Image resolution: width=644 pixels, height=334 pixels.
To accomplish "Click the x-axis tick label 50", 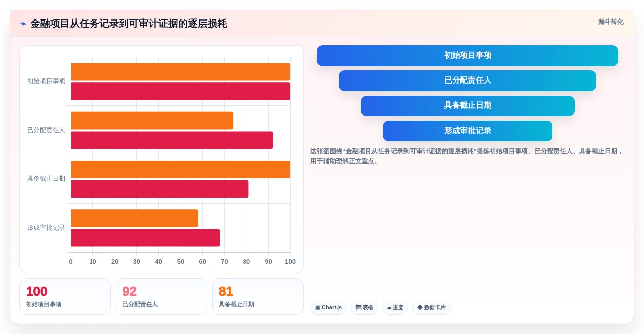I will [181, 262].
